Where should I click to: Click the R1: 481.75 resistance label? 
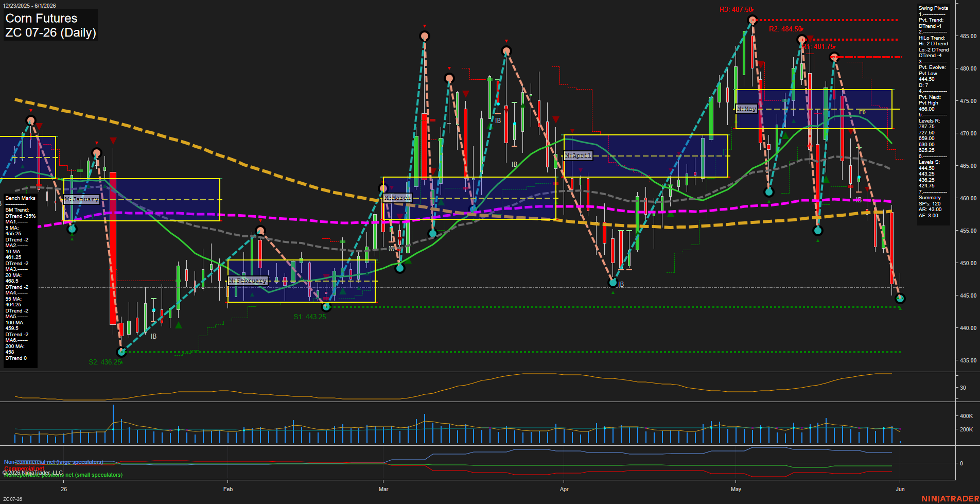tap(818, 47)
